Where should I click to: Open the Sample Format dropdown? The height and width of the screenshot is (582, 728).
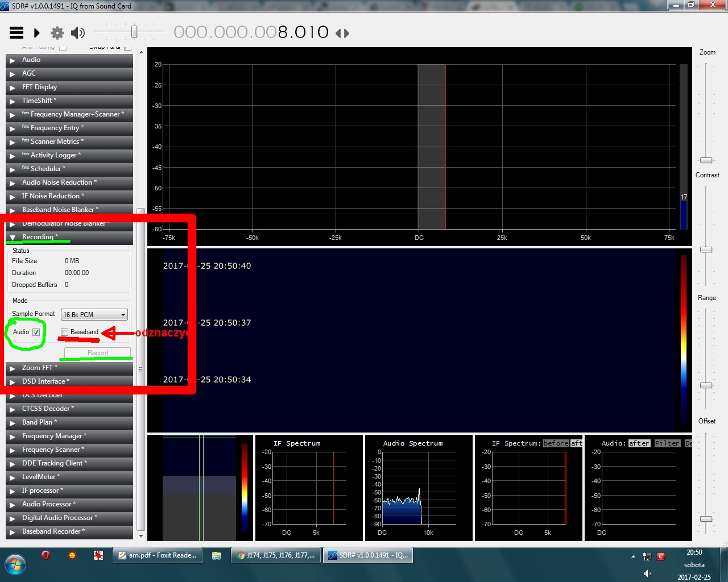coord(94,314)
